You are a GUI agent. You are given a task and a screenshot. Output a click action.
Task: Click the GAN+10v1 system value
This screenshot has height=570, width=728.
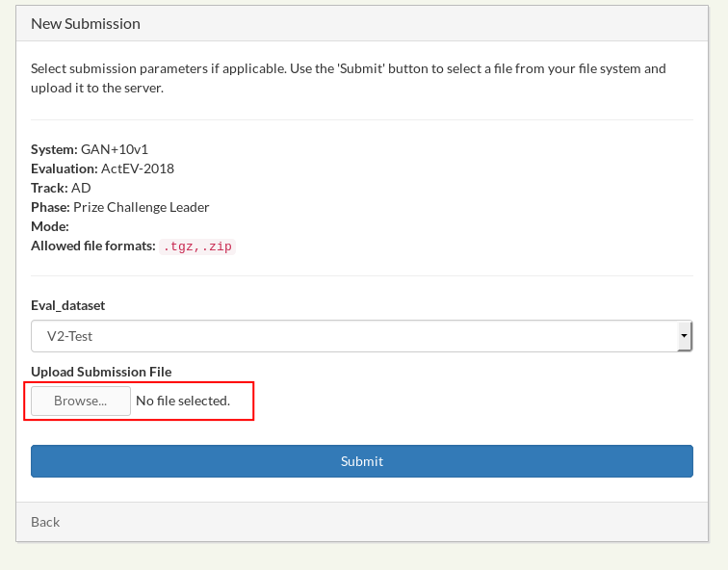pos(115,149)
